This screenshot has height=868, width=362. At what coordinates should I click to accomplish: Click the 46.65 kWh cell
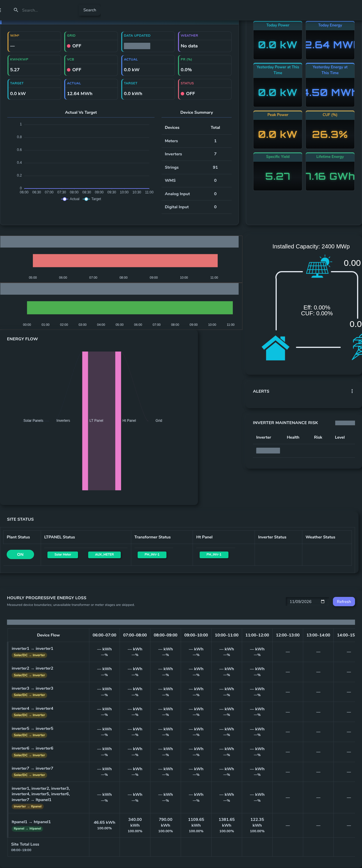104,825
